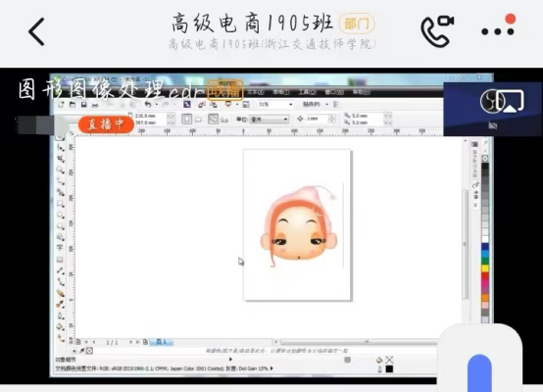This screenshot has width=543, height=392.
Task: Pick the red swatch in color palette
Action: tap(485, 276)
